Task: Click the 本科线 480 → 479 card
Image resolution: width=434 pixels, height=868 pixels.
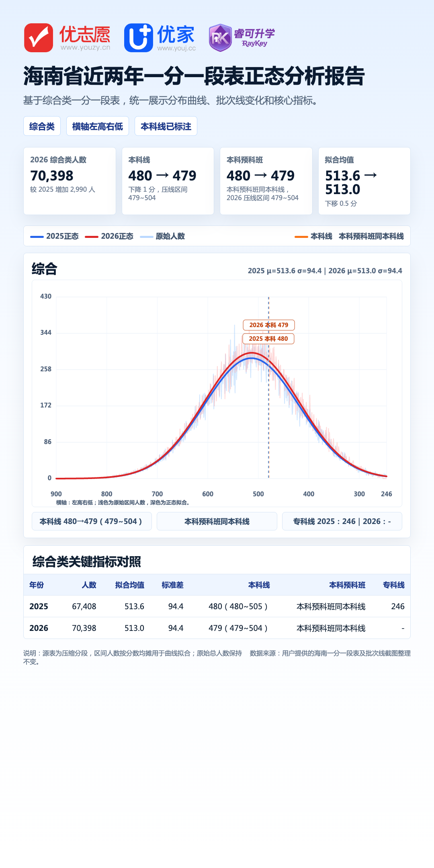Action: (x=168, y=181)
